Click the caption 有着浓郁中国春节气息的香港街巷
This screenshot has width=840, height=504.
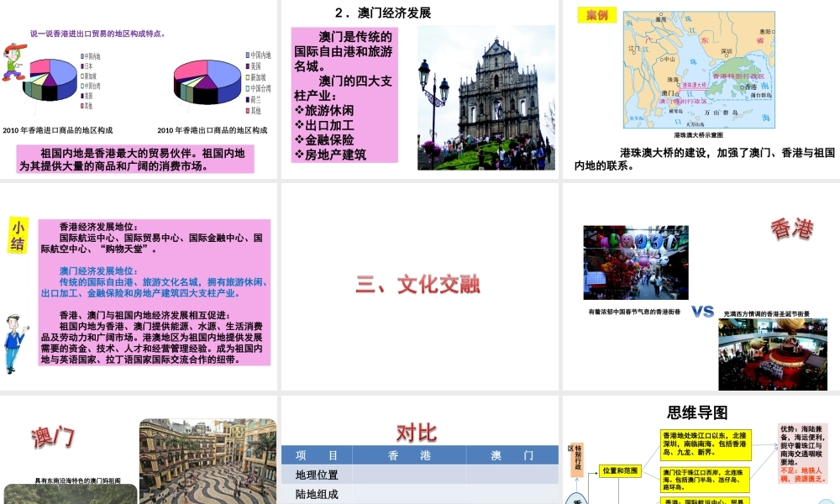click(x=634, y=312)
